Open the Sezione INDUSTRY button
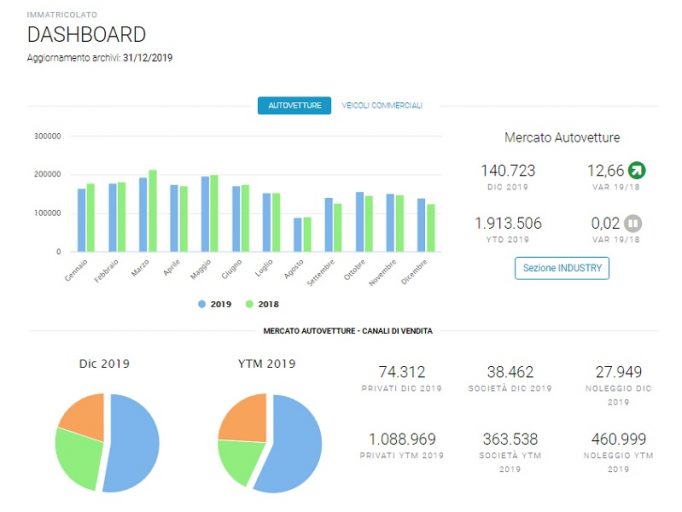Viewport: 682px width, 512px height. pos(562,268)
